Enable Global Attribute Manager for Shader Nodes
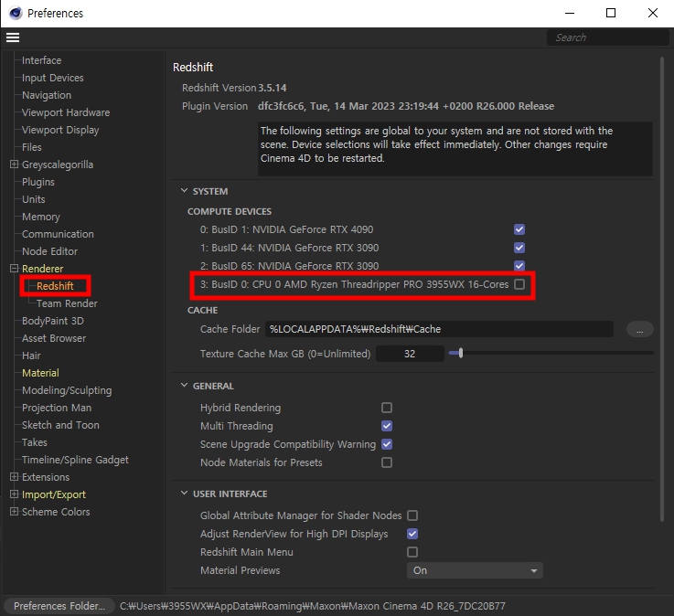Image resolution: width=674 pixels, height=616 pixels. (x=412, y=515)
